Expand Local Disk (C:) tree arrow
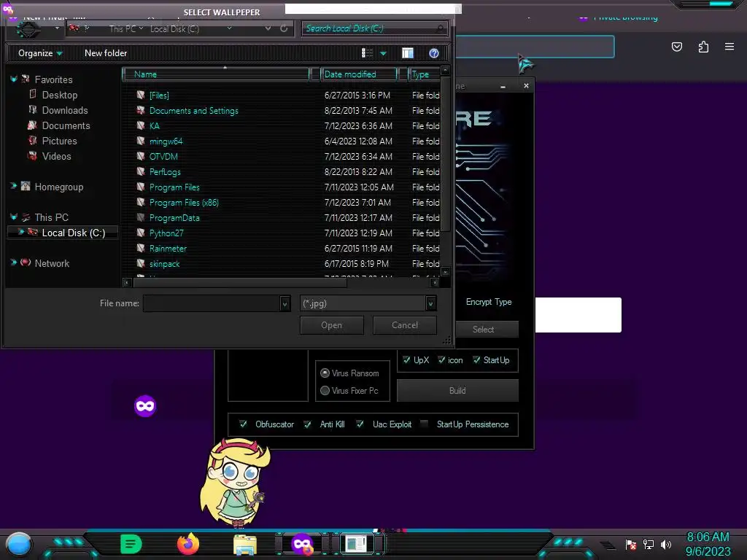This screenshot has height=560, width=747. [x=21, y=232]
